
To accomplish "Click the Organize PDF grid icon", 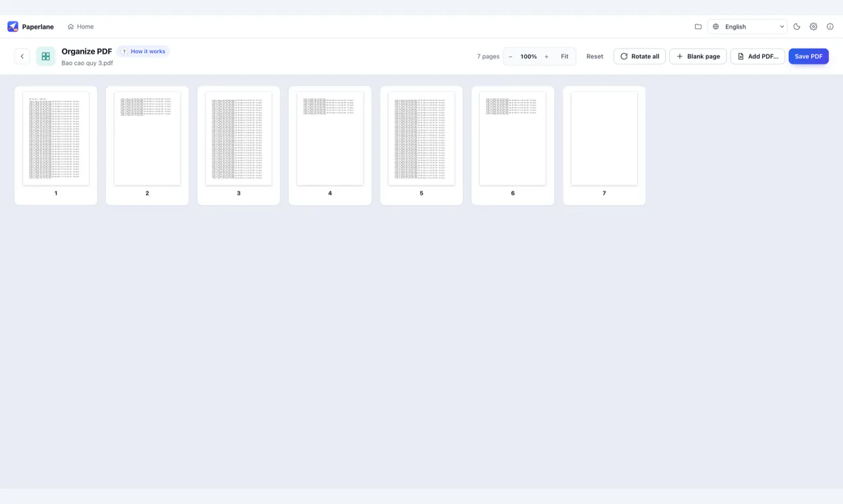I will 46,56.
